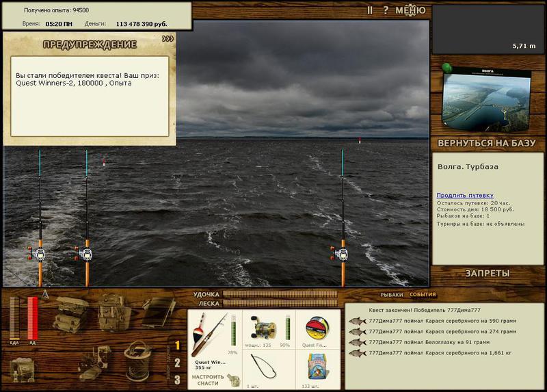Open the backpack inventory
547x392 pixels.
114,312
